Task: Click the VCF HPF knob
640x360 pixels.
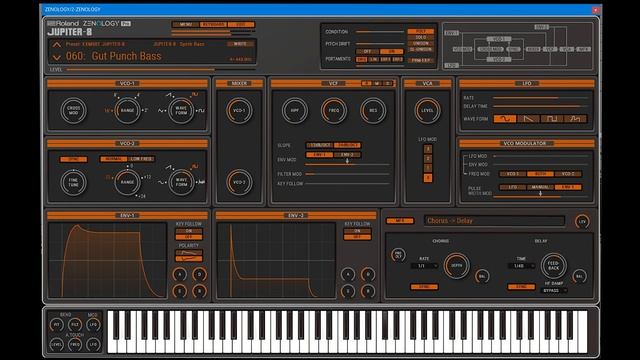Action: coord(295,110)
